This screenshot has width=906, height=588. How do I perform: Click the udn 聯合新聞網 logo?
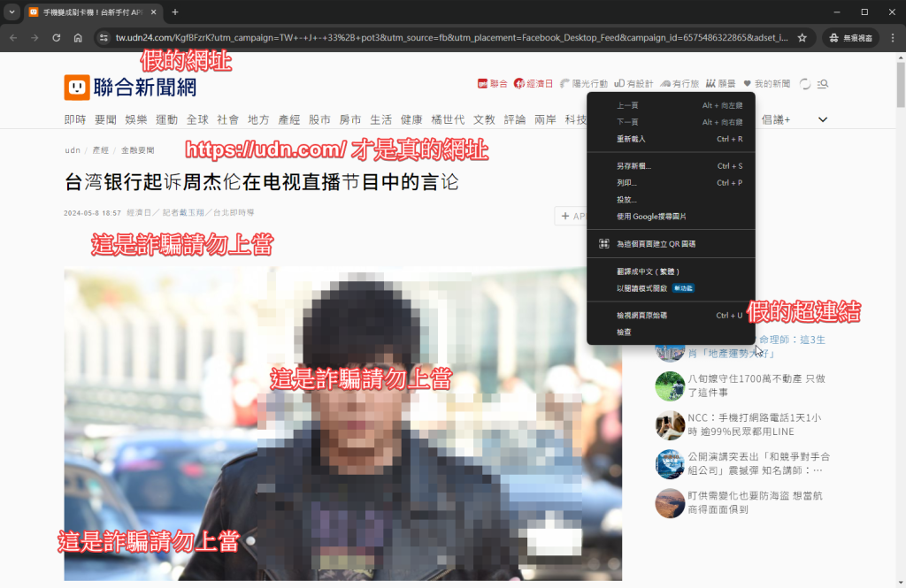point(130,87)
